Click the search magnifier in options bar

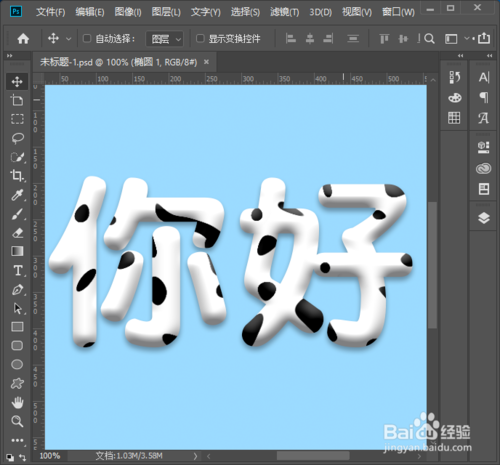coord(429,39)
